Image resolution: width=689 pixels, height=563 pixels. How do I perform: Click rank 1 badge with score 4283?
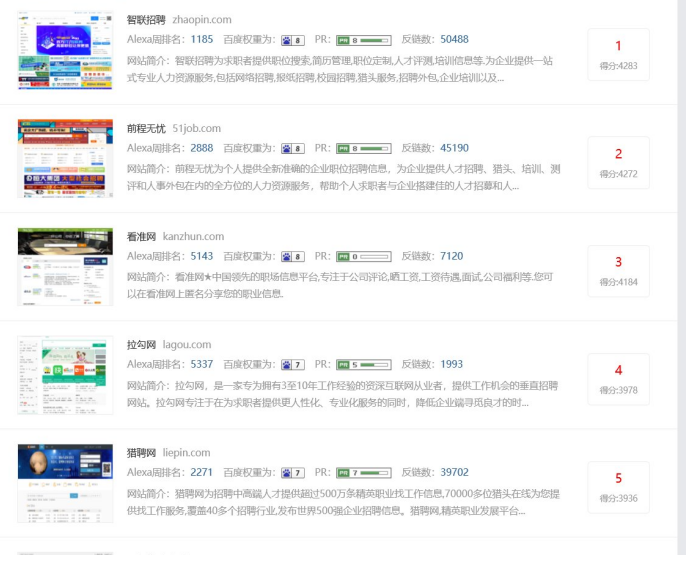coord(618,54)
